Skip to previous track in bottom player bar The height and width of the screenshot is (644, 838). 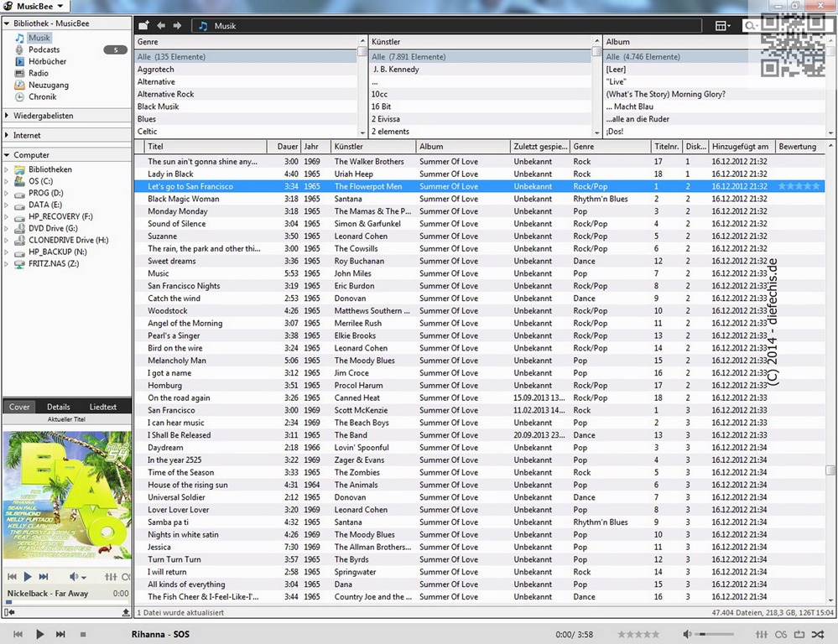18,635
